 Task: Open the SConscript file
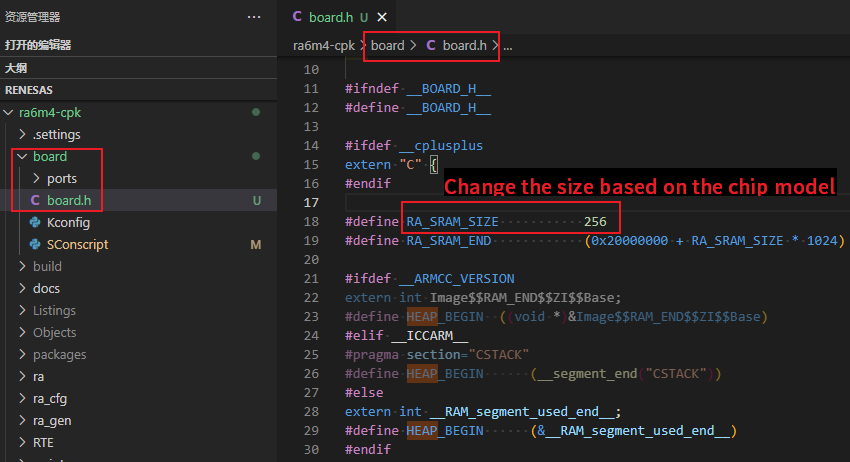coord(77,244)
